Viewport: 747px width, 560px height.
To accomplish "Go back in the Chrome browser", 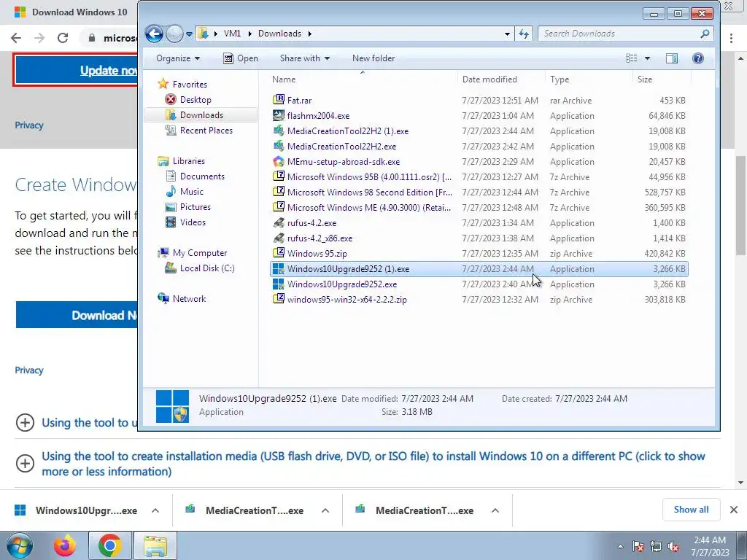I will coord(16,38).
